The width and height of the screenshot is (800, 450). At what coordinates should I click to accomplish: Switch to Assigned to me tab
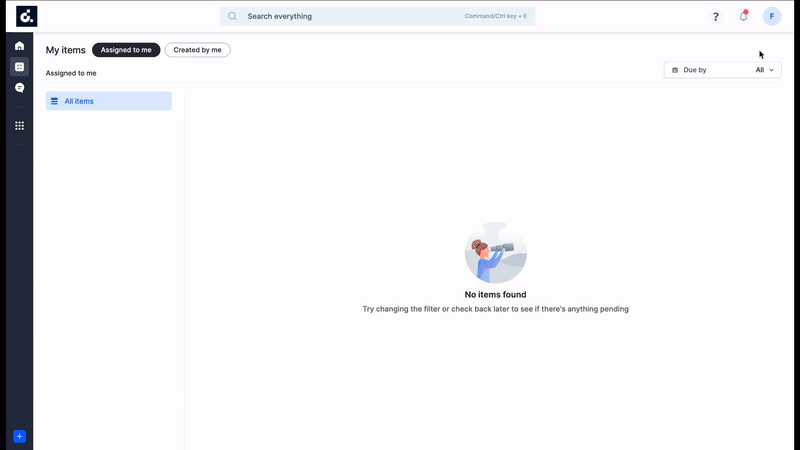[x=126, y=50]
